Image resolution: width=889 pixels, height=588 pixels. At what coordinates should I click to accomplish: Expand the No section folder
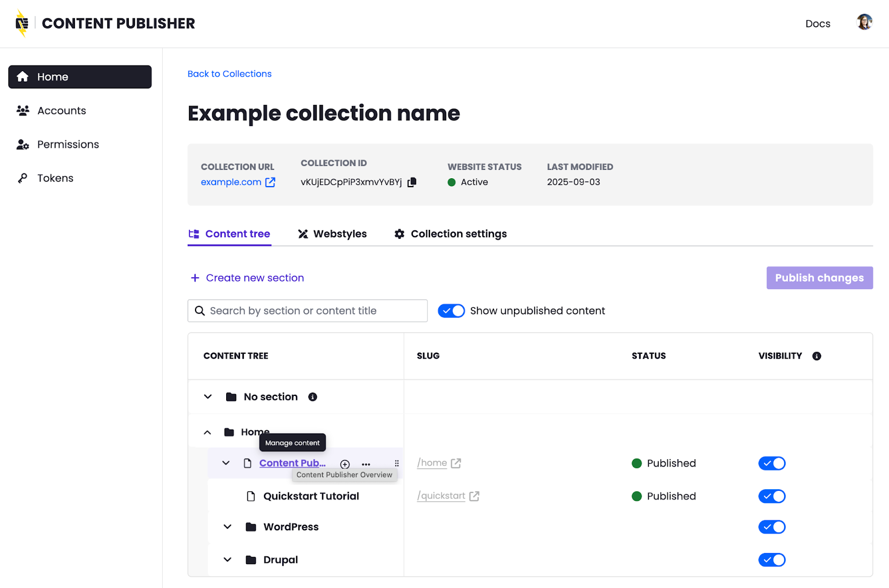(x=208, y=397)
